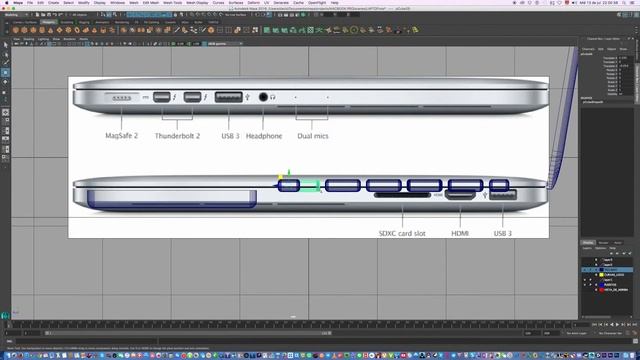Click the macOS Spotlight search icon
This screenshot has width=640, height=360.
pyautogui.click(x=625, y=2)
